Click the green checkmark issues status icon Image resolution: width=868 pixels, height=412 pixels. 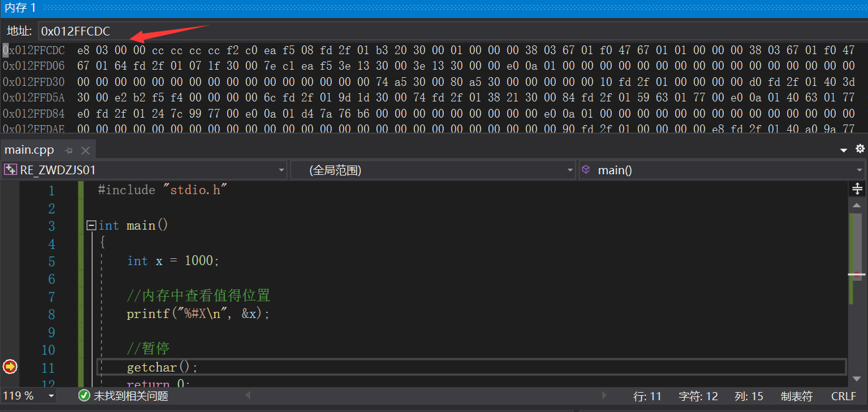[x=85, y=396]
